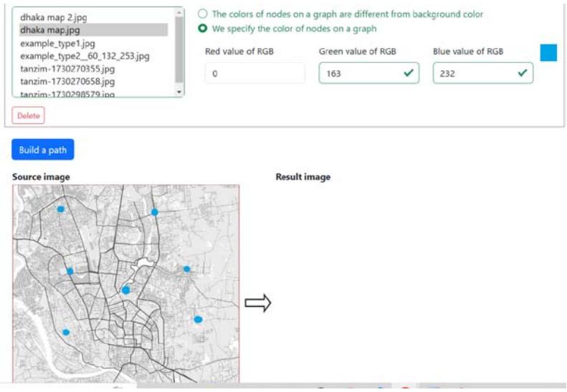Click the Build a path button

pyautogui.click(x=43, y=150)
